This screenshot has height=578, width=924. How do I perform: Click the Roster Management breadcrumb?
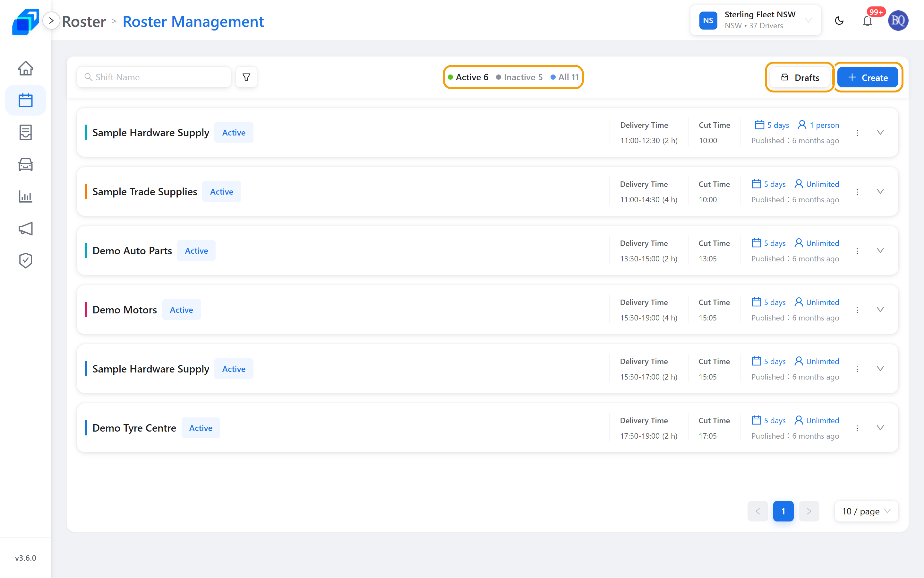pyautogui.click(x=193, y=22)
